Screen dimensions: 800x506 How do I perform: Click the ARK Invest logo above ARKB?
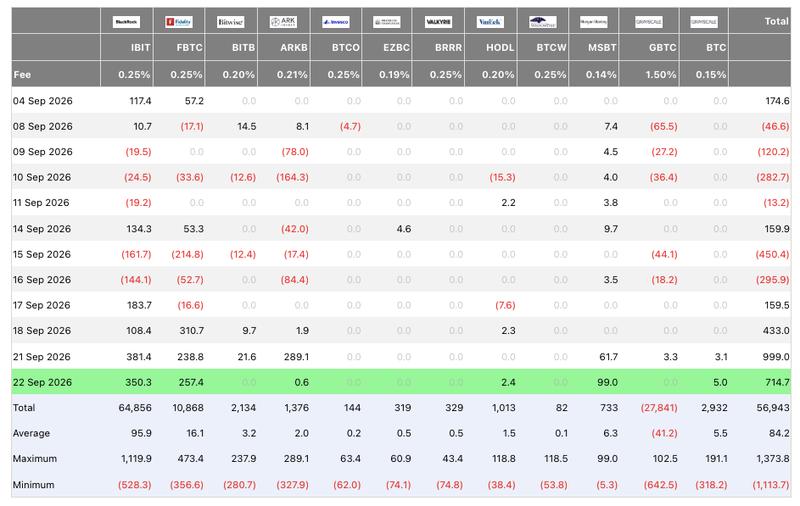(283, 22)
